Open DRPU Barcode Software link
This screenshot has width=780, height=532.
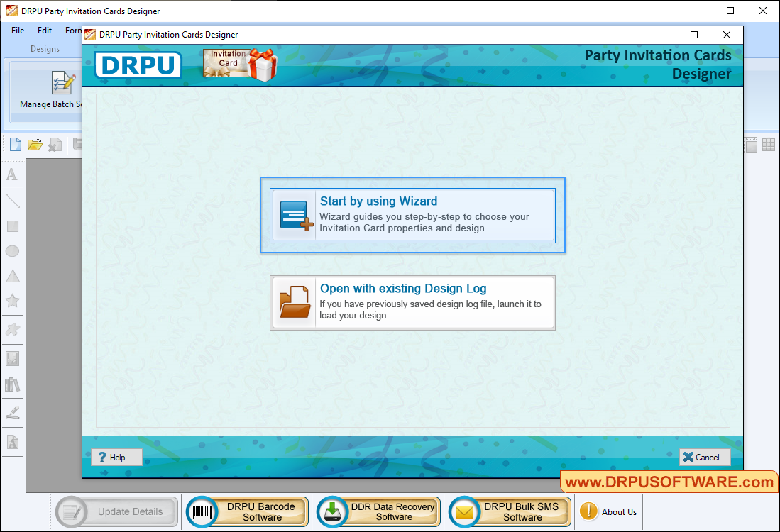pos(248,511)
